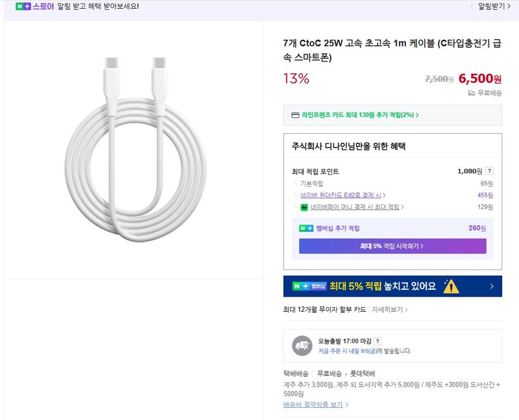519x420 pixels.
Task: Click the card icon in the 라인프렌즈 banner
Action: [294, 115]
